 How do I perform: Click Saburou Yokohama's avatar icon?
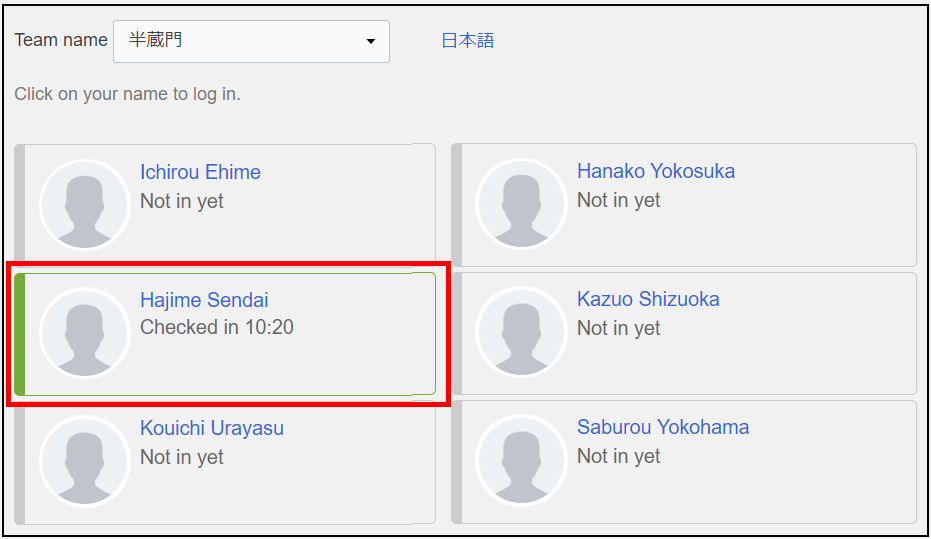pos(521,460)
